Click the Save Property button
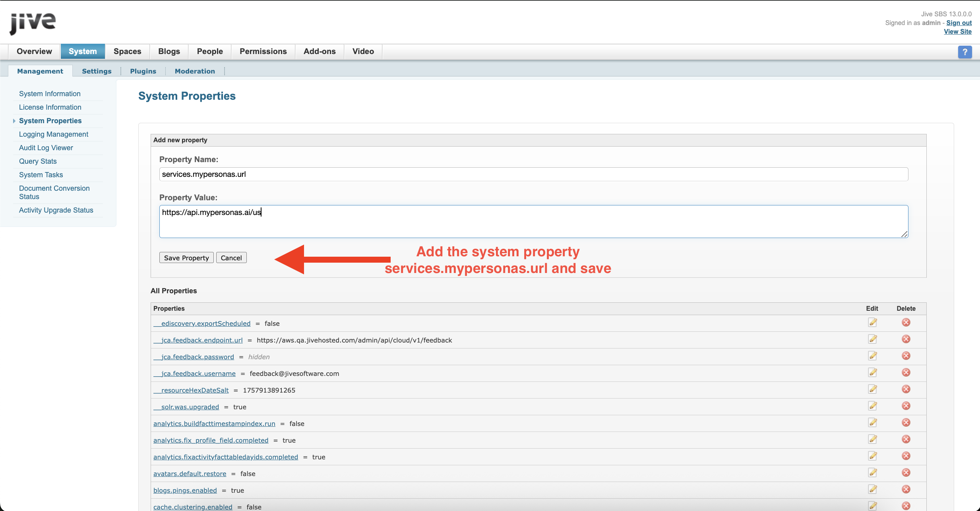 [186, 258]
